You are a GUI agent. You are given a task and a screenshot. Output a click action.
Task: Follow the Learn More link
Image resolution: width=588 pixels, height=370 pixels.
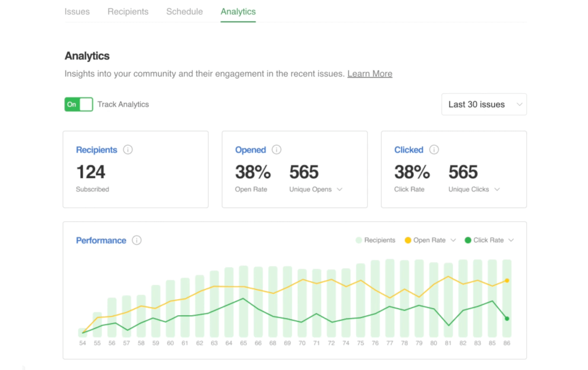370,74
